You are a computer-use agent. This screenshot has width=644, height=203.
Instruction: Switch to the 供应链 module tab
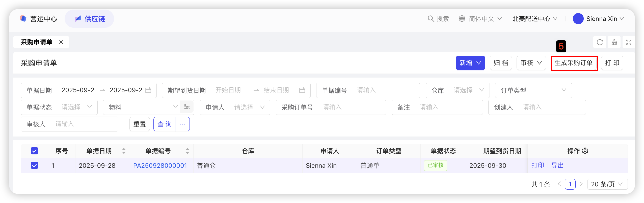90,19
